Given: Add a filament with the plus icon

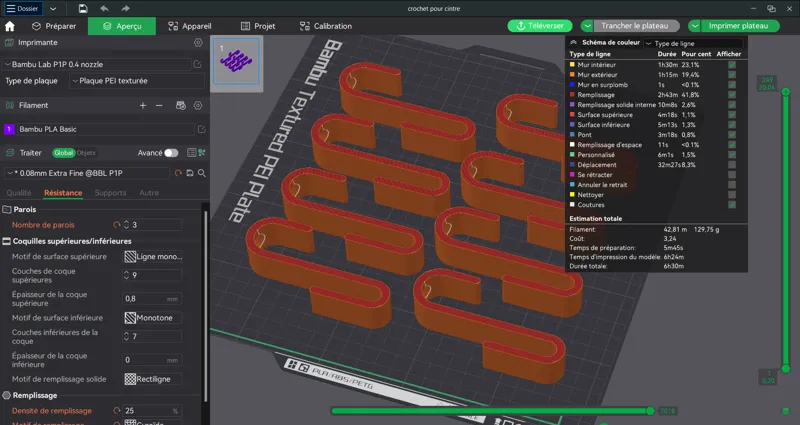Looking at the screenshot, I should point(143,105).
